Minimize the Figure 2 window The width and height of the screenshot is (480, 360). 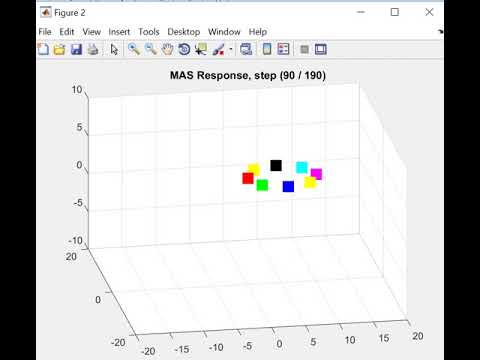pyautogui.click(x=361, y=12)
